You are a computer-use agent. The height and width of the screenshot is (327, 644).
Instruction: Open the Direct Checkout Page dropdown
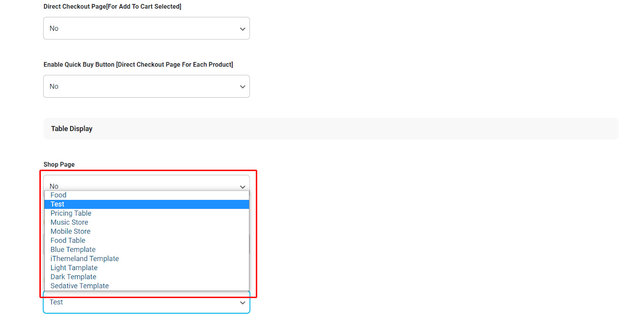coord(146,28)
